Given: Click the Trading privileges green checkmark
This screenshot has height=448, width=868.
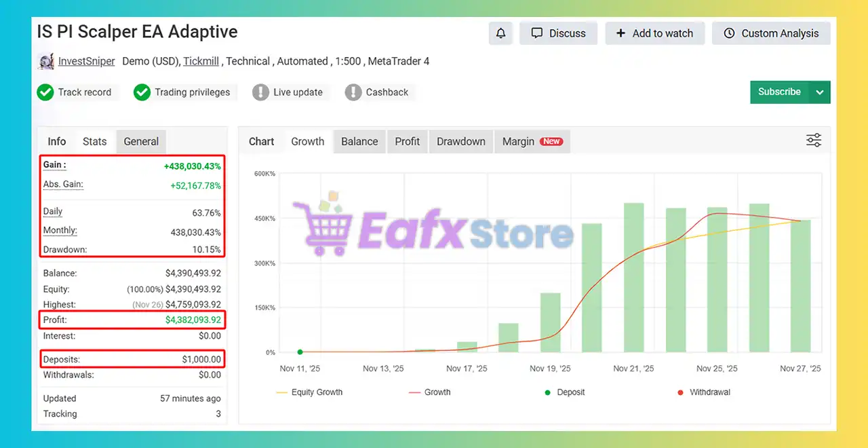Looking at the screenshot, I should point(142,92).
